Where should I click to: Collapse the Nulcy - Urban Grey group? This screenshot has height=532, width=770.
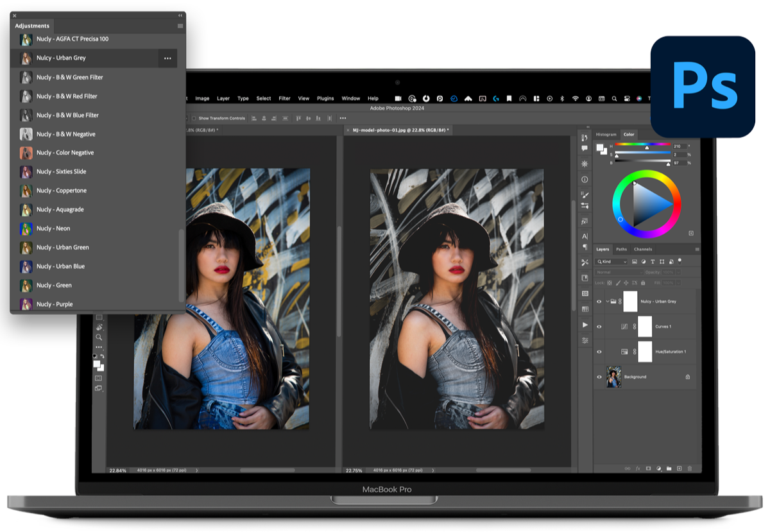(607, 302)
